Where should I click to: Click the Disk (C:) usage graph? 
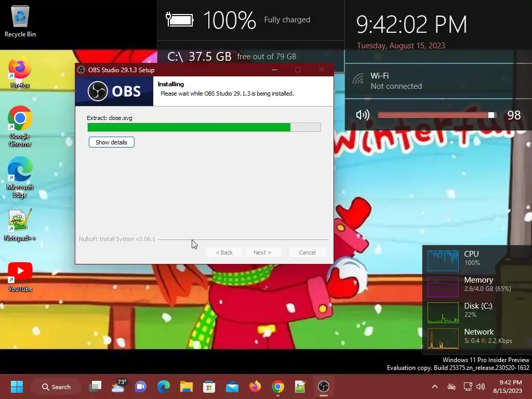point(443,313)
